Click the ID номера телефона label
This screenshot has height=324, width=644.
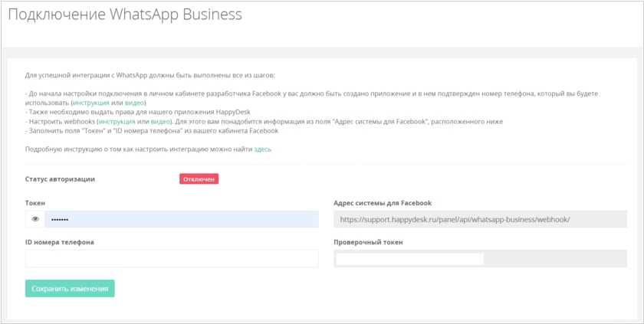pos(60,242)
